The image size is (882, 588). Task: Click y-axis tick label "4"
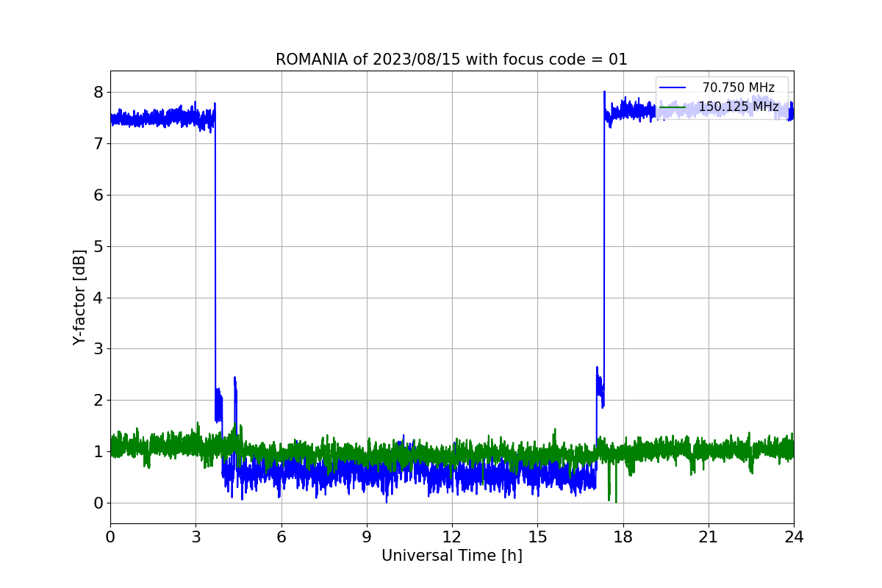coord(98,298)
